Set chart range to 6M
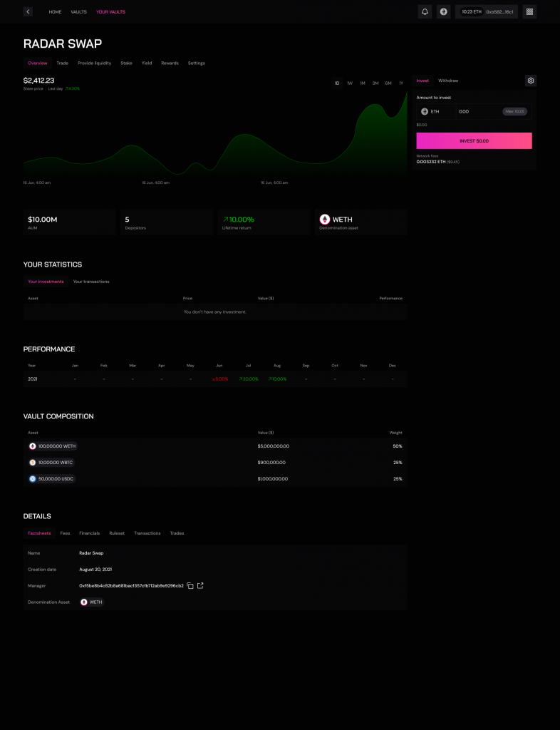Screen dimensions: 560x730 (388, 83)
